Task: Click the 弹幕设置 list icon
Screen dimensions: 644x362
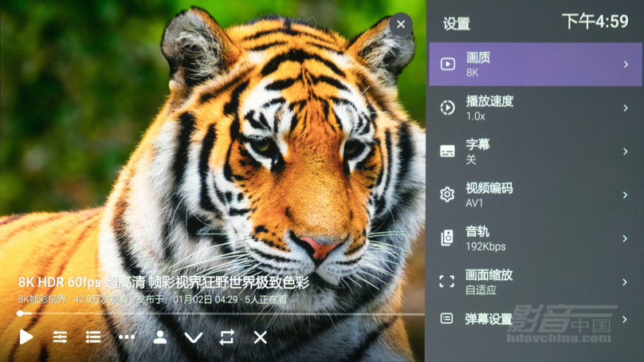Action: coord(446,318)
